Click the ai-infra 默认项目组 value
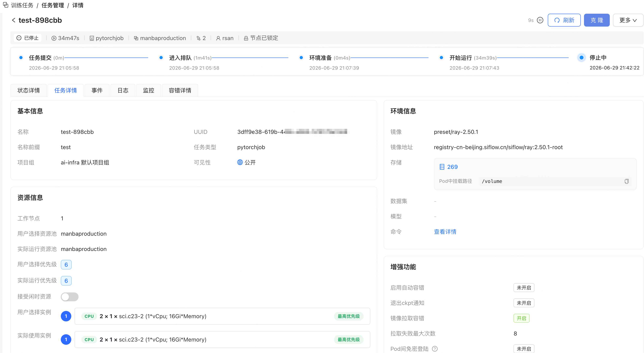The width and height of the screenshot is (644, 353). click(x=85, y=163)
